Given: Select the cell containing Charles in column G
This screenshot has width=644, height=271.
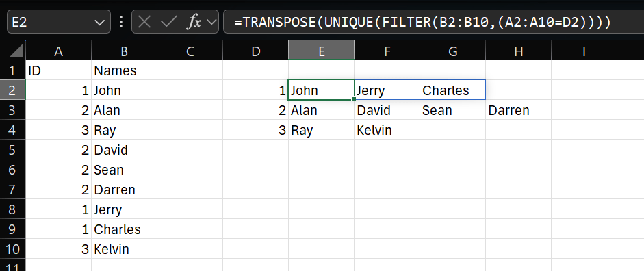Looking at the screenshot, I should pyautogui.click(x=452, y=90).
